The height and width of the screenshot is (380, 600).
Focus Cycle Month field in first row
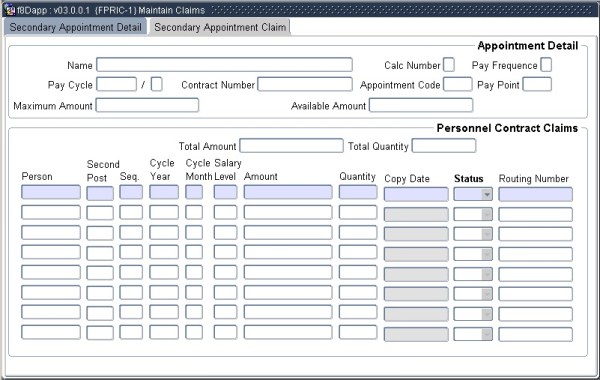tap(194, 192)
